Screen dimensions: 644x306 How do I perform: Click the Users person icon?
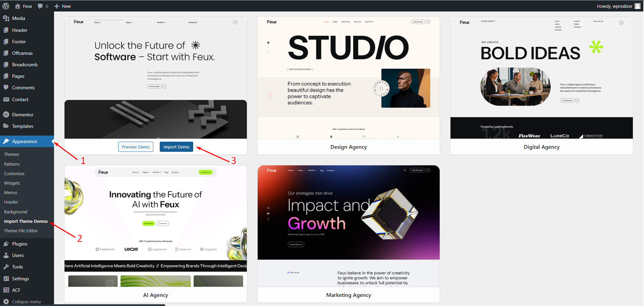click(x=6, y=255)
